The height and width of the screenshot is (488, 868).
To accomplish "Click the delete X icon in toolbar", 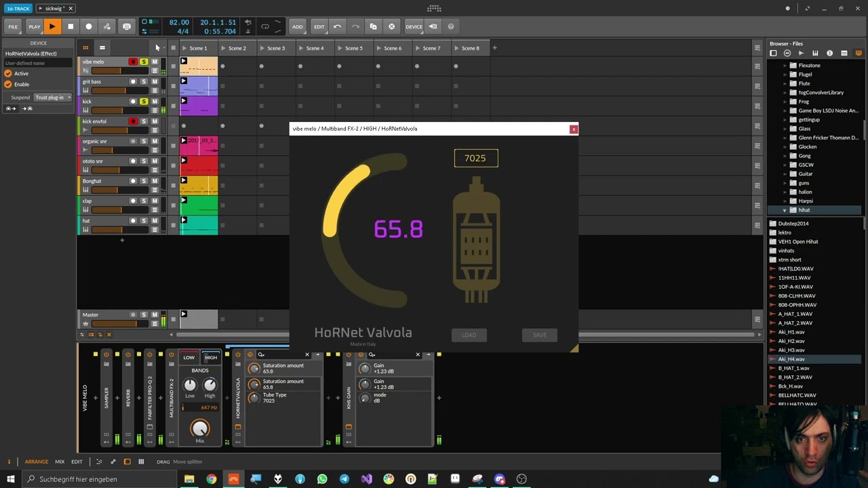I will 391,26.
